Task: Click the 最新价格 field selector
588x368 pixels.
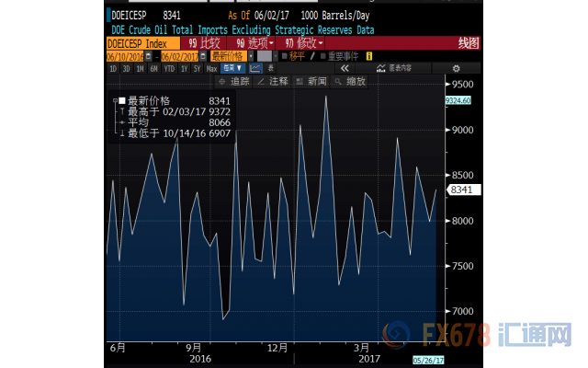Action: tap(229, 56)
